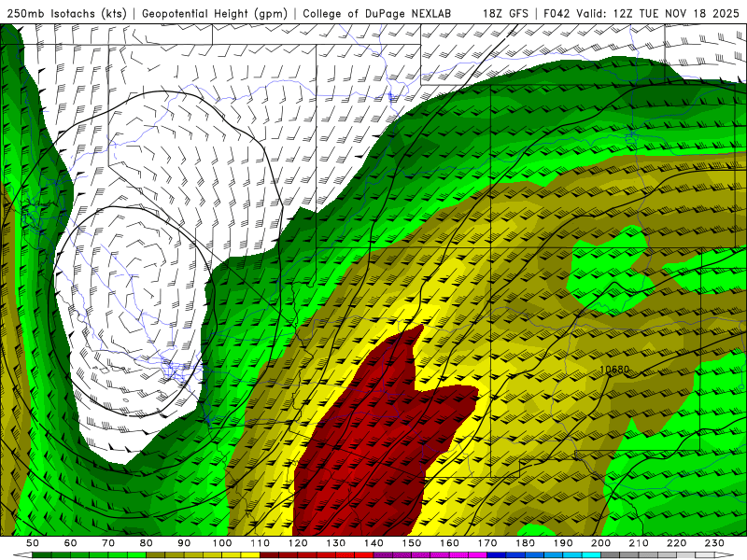Click the '200' value on the color scale
The width and height of the screenshot is (747, 560).
pos(600,543)
